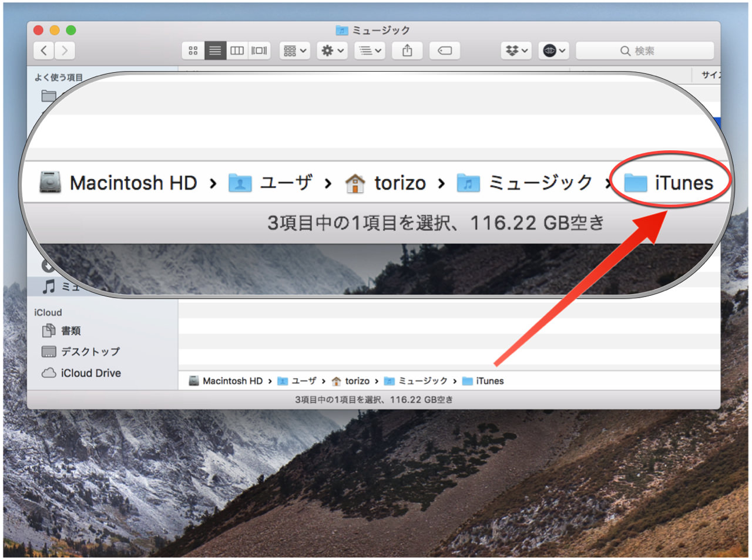This screenshot has height=560, width=752.
Task: Open the gear Action menu
Action: click(x=332, y=50)
